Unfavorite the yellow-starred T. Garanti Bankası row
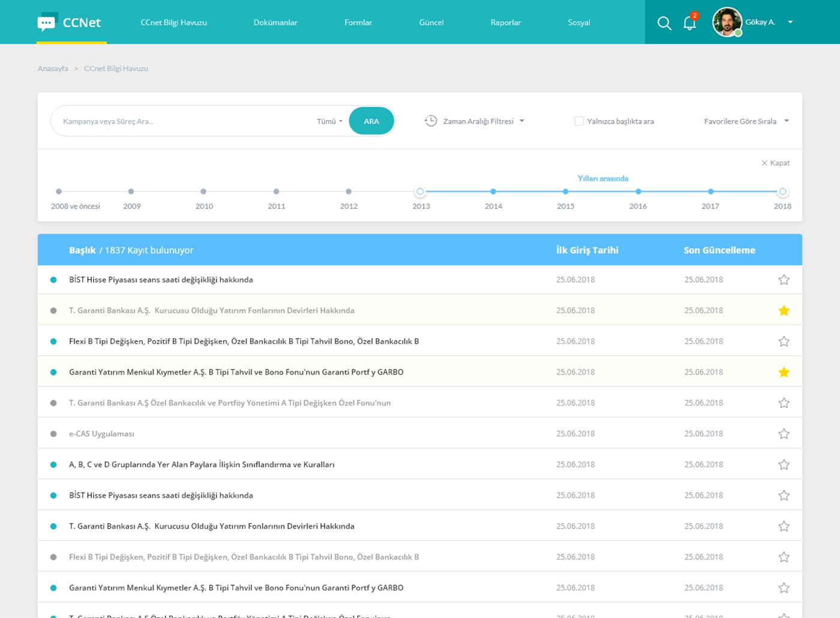This screenshot has height=618, width=840. pos(784,310)
